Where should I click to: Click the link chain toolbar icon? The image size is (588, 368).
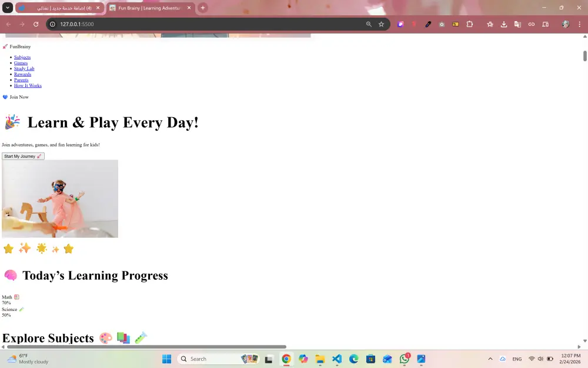pyautogui.click(x=532, y=24)
